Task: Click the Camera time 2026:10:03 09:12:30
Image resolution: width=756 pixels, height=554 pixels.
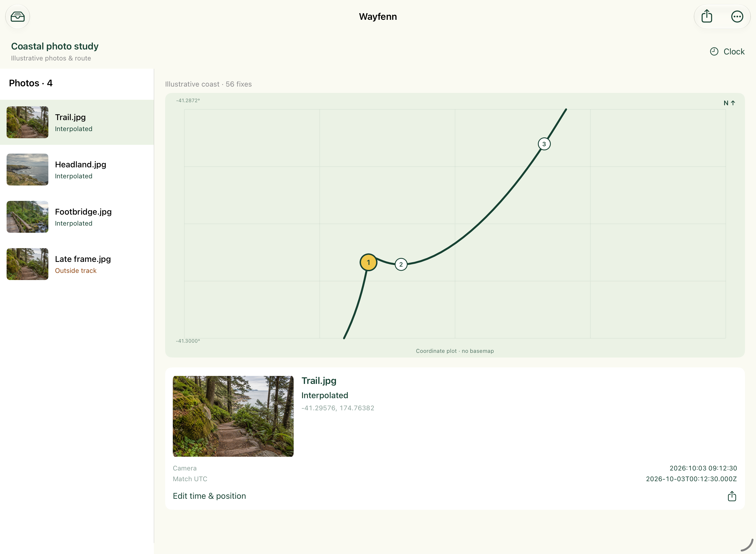Action: tap(703, 468)
